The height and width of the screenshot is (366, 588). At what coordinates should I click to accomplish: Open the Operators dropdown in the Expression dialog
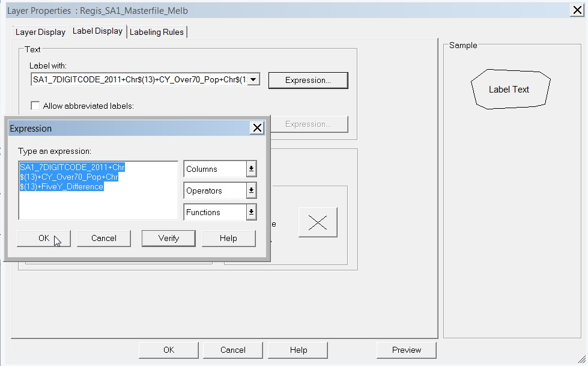[252, 191]
